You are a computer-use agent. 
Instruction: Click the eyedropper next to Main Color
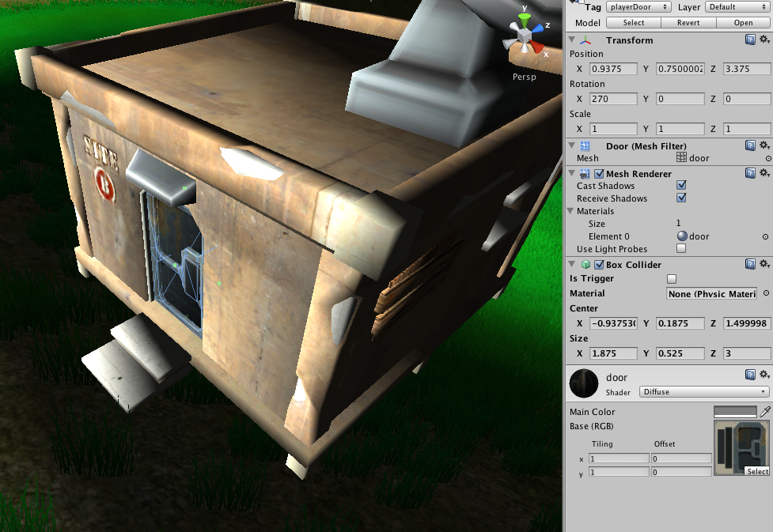(x=764, y=411)
